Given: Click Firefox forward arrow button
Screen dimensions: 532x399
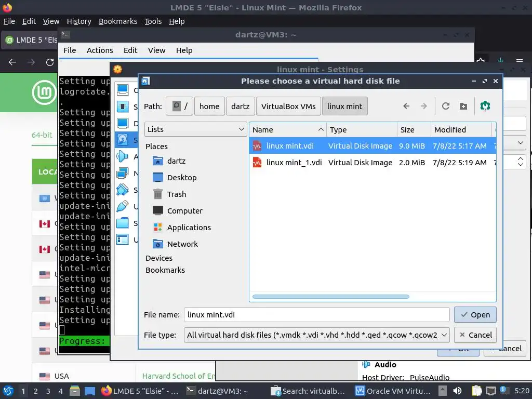Looking at the screenshot, I should pos(31,62).
